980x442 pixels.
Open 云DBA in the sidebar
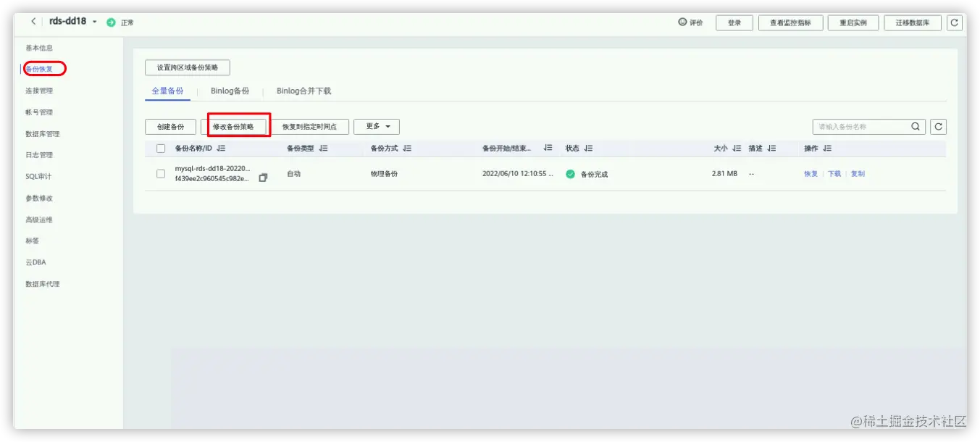(35, 262)
